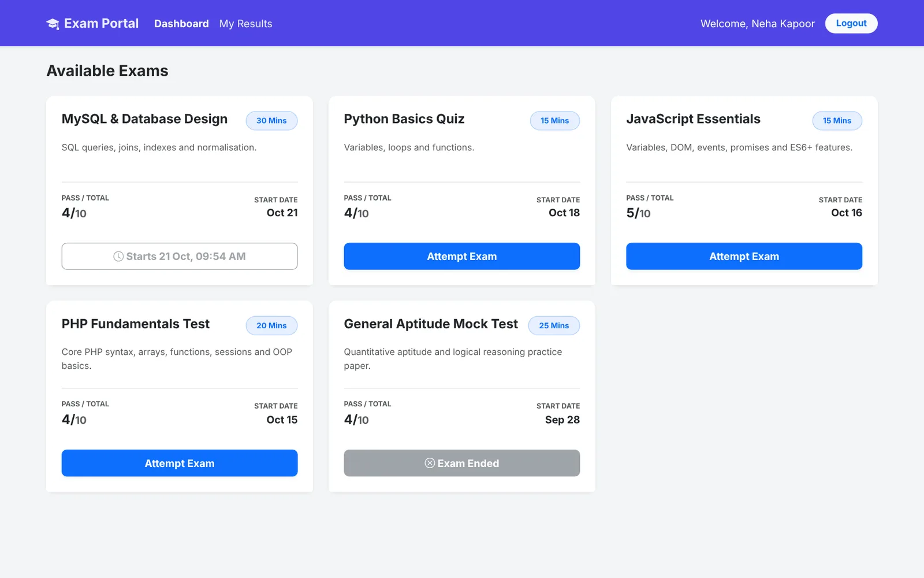Click the 15 Mins badge on Python card
This screenshot has height=578, width=924.
pyautogui.click(x=555, y=121)
